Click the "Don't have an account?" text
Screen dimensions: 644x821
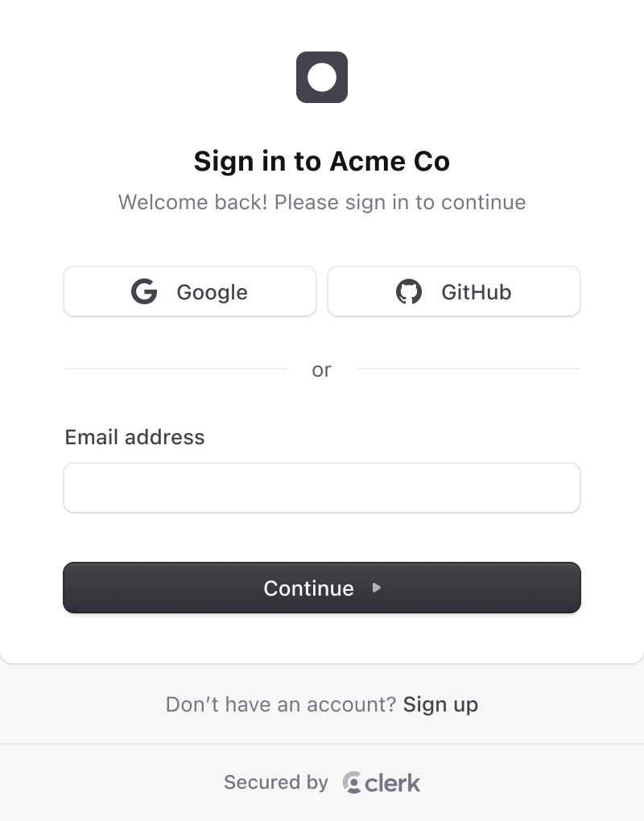pos(281,705)
